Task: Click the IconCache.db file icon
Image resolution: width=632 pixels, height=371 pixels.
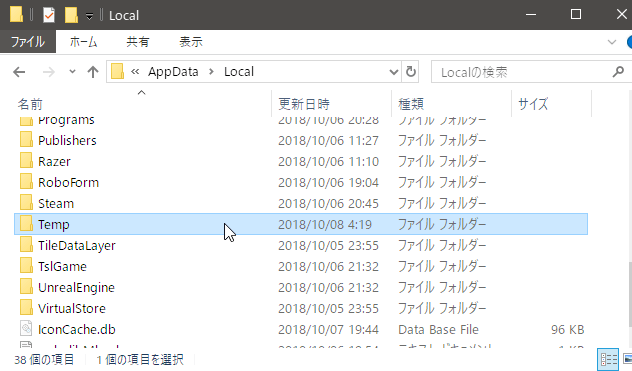Action: 26,329
